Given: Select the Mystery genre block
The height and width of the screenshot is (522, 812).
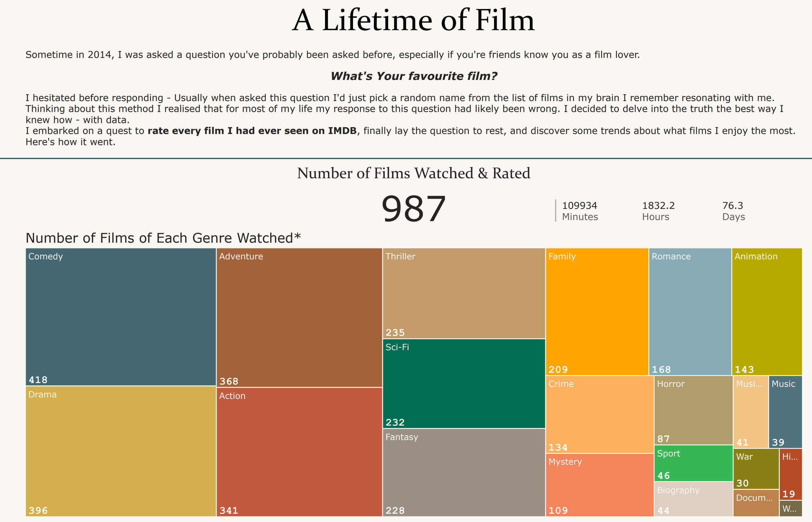Looking at the screenshot, I should 599,485.
